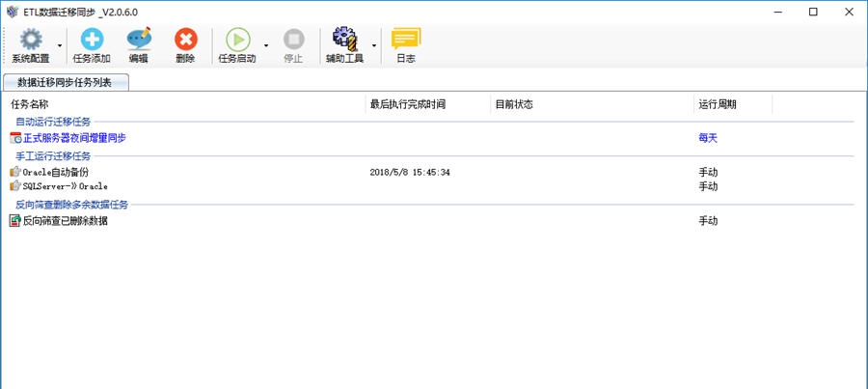This screenshot has height=389, width=868.
Task: Click the ETL app icon in title bar
Action: click(x=13, y=12)
